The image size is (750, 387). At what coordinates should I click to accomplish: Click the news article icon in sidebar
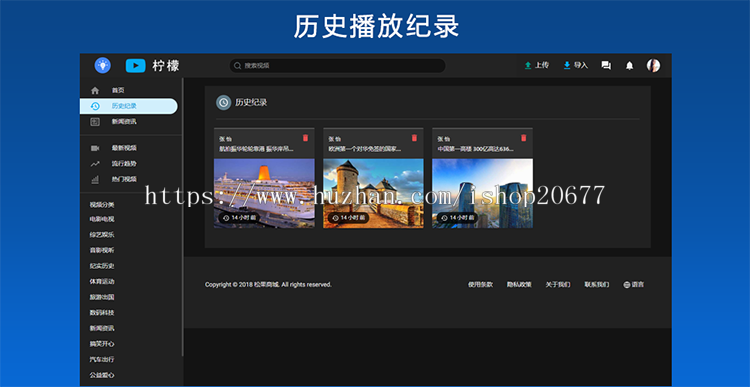point(95,122)
